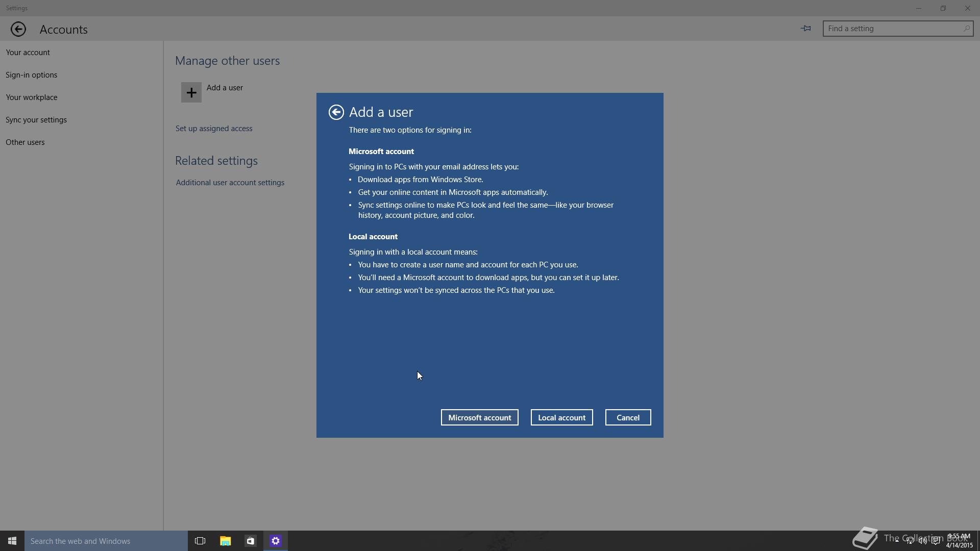Viewport: 980px width, 551px height.
Task: Minimize the Settings window
Action: point(919,8)
